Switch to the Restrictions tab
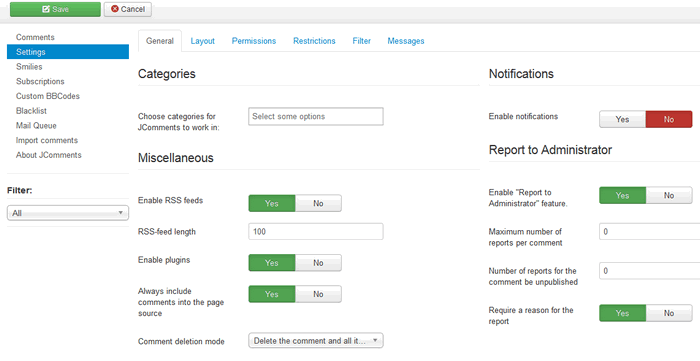This screenshot has width=700, height=361. point(314,41)
